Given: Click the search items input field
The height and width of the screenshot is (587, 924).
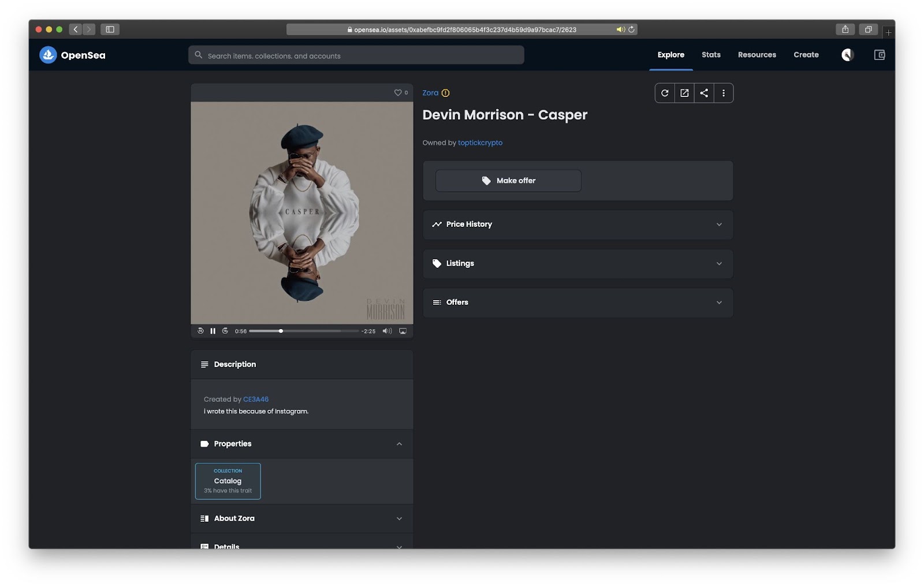Looking at the screenshot, I should click(356, 55).
